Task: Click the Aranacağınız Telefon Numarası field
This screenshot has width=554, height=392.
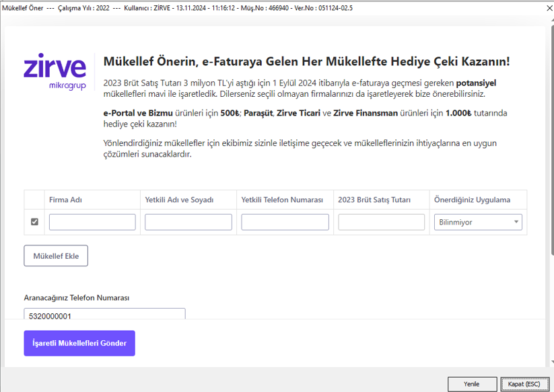Action: [104, 314]
